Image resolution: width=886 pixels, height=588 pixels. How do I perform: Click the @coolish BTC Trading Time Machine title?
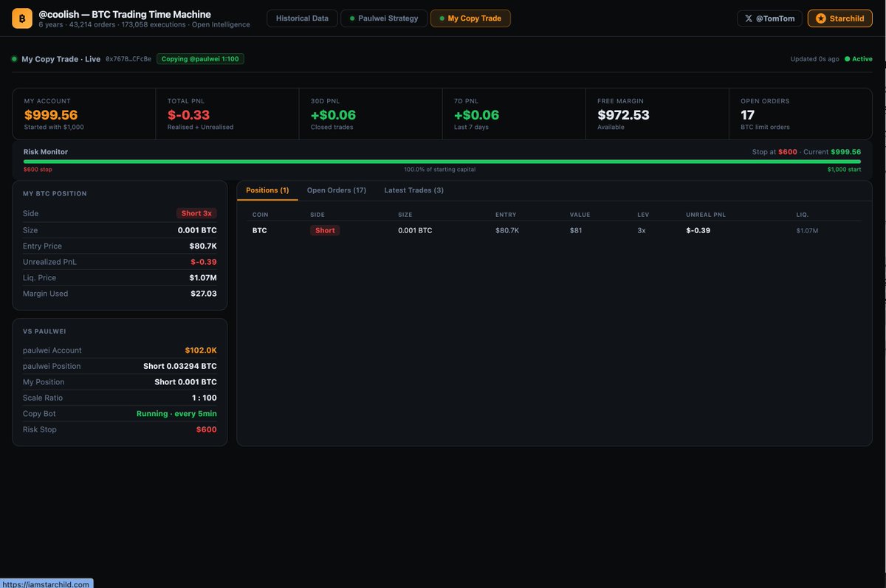(125, 14)
